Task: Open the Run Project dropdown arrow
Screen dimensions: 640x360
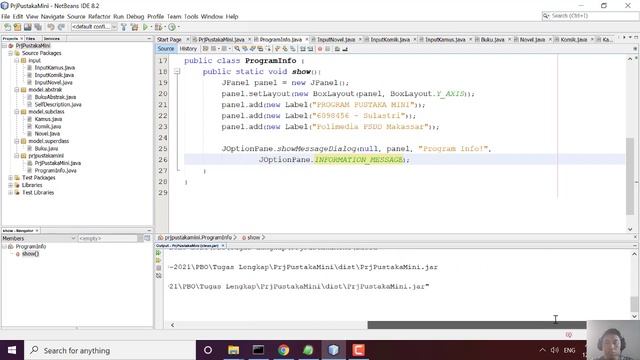Action: (151, 27)
